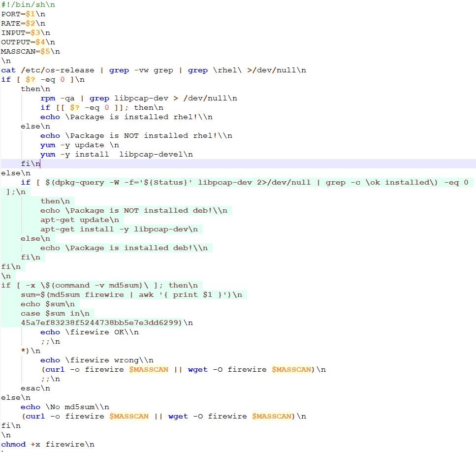Click 'apt-get install -y libpcap-dev' line

point(119,229)
